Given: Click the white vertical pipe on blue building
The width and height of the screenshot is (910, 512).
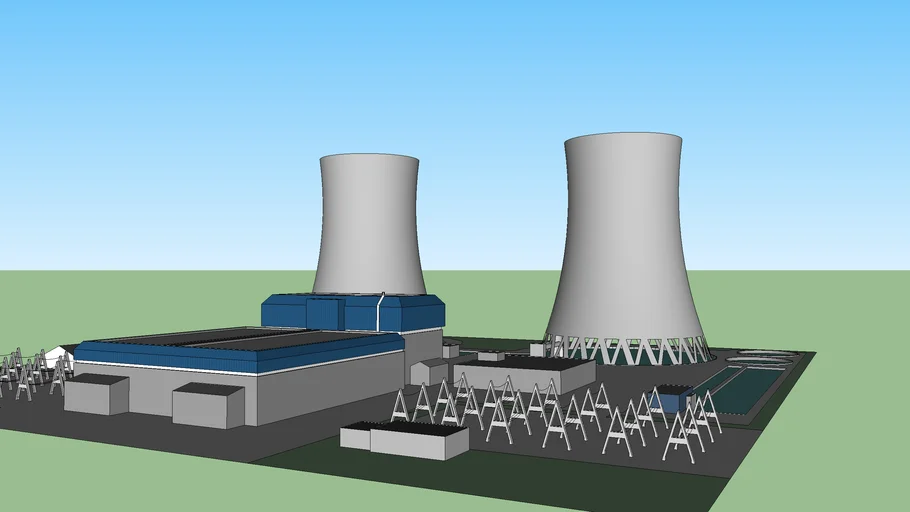Looking at the screenshot, I should click(380, 312).
